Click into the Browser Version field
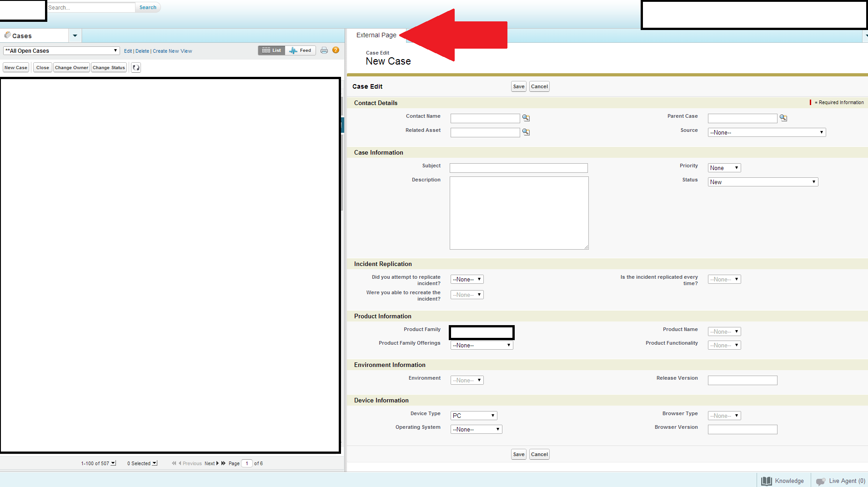 (743, 429)
